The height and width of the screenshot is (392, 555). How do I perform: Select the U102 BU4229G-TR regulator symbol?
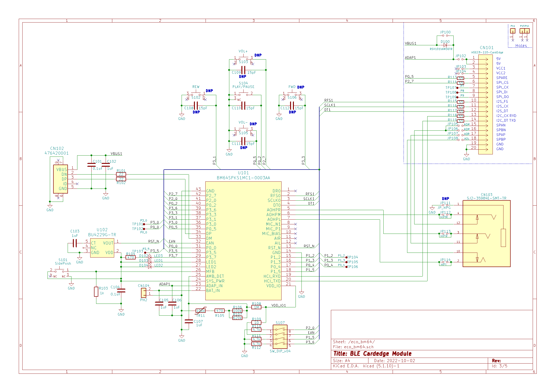click(102, 248)
